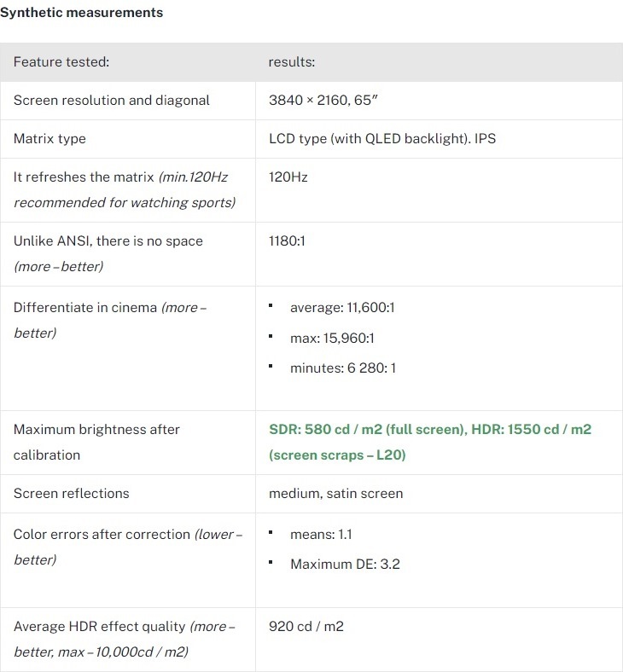This screenshot has width=623, height=672.
Task: Select the "medium, satin screen" reflections value
Action: [335, 494]
